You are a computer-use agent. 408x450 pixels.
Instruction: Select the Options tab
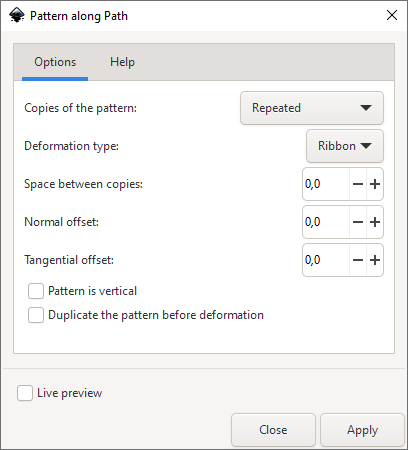(55, 62)
